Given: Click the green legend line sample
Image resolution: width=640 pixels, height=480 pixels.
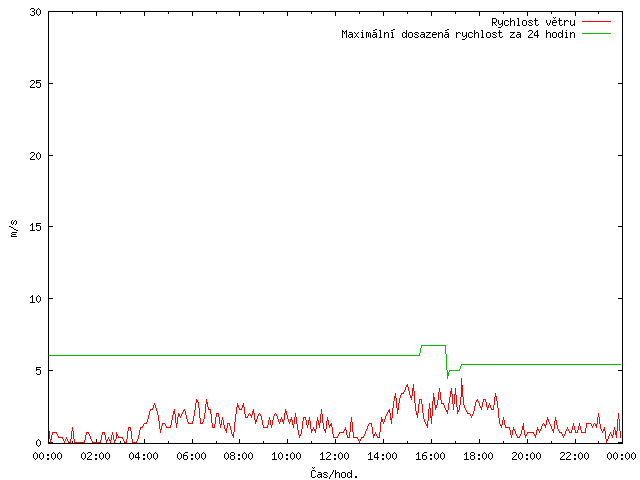Looking at the screenshot, I should 596,34.
